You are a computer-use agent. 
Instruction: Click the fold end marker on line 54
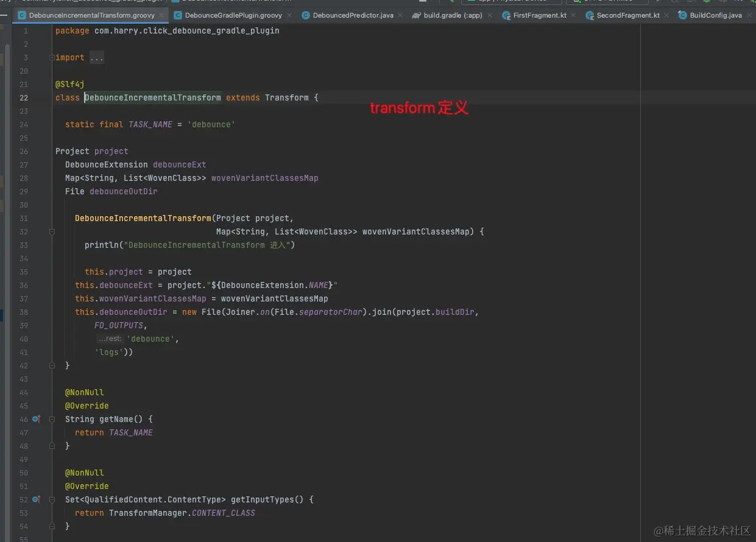click(x=52, y=526)
